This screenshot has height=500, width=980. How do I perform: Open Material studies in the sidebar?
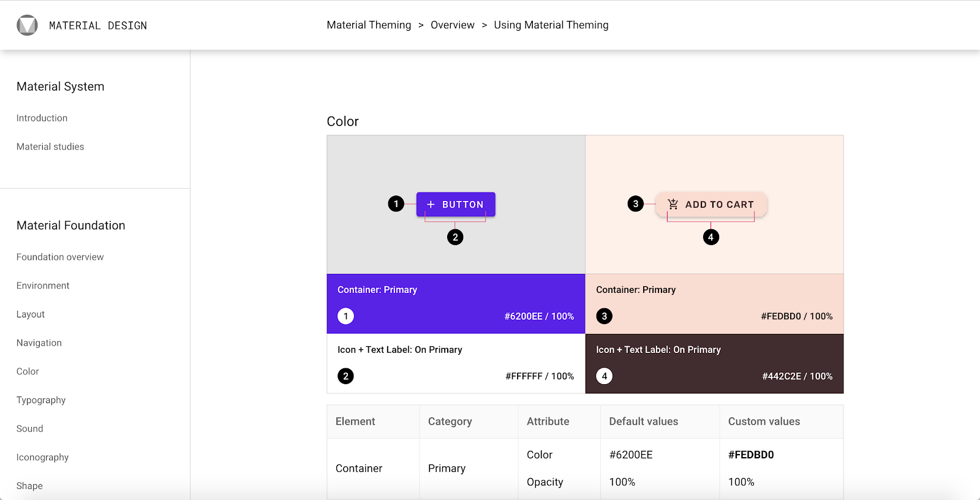(x=50, y=147)
